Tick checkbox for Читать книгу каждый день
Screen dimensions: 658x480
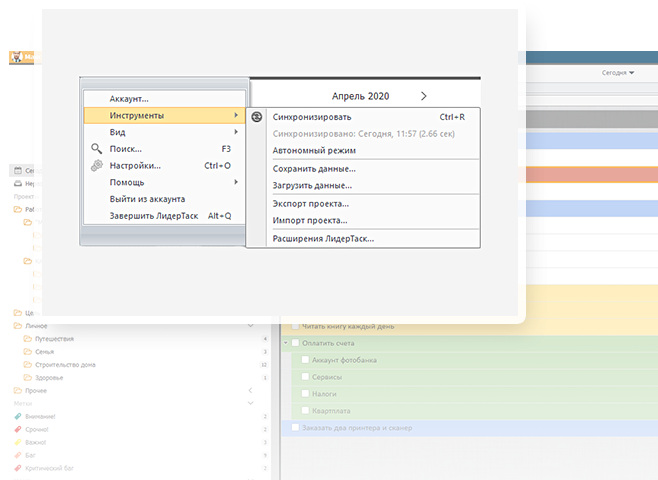coord(295,326)
